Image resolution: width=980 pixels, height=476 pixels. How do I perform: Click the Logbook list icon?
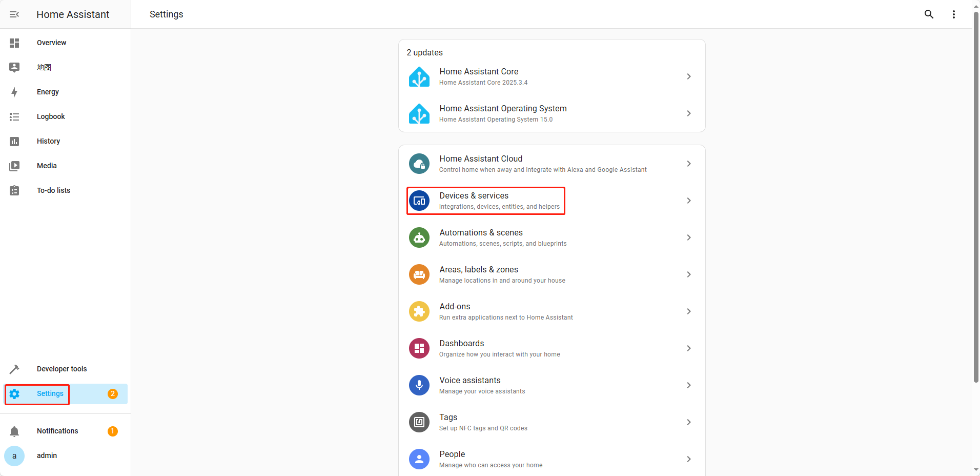[14, 117]
